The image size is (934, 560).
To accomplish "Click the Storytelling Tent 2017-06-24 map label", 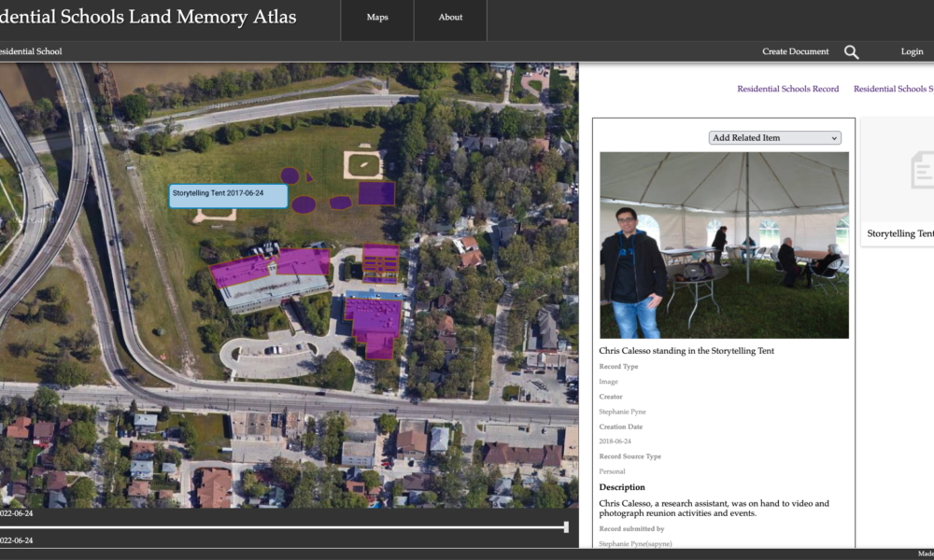I will click(228, 196).
